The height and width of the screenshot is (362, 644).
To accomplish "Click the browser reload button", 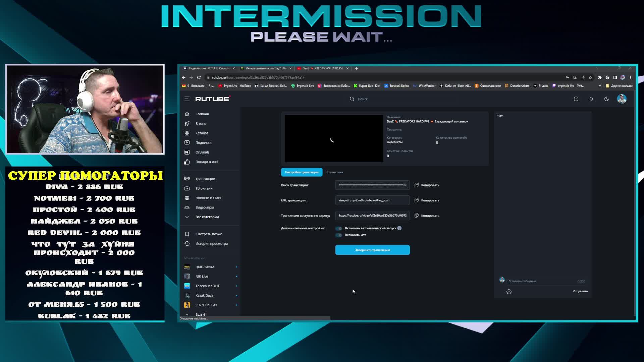I will (199, 77).
